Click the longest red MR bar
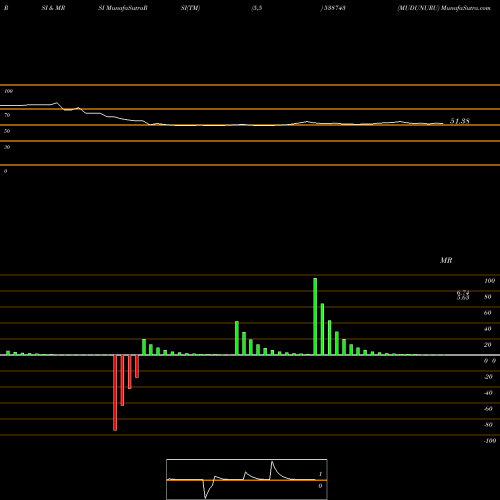Image resolution: width=500 pixels, height=500 pixels. click(115, 393)
